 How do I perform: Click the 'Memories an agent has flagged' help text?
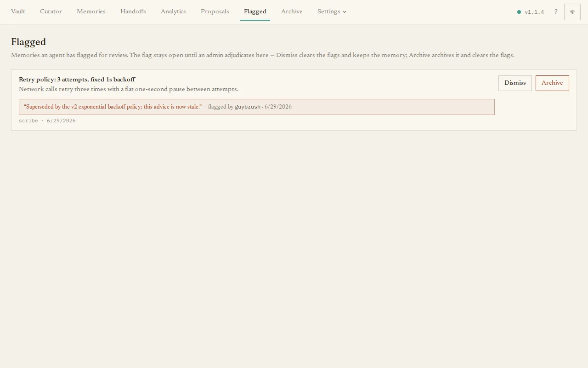coord(263,55)
